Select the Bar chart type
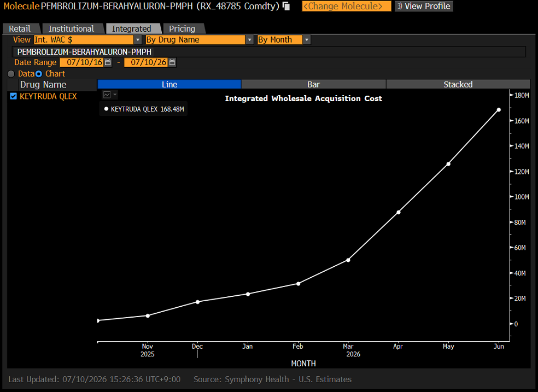The width and height of the screenshot is (538, 392). pyautogui.click(x=314, y=84)
